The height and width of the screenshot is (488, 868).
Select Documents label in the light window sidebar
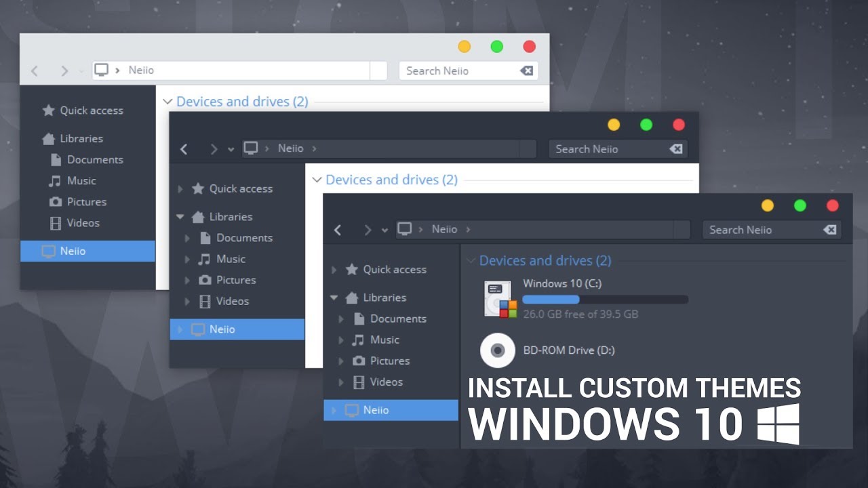[95, 160]
